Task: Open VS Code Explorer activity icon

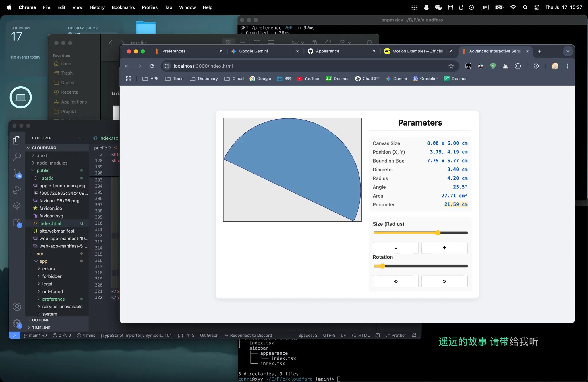Action: 17,140
